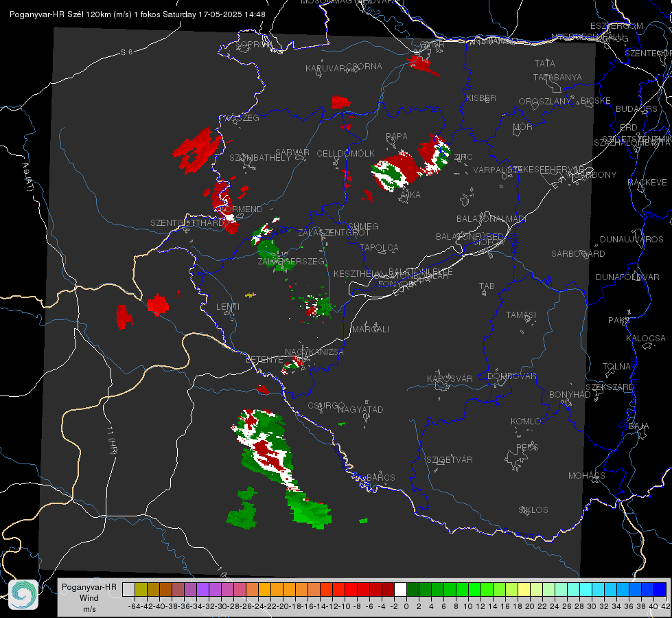Image resolution: width=672 pixels, height=618 pixels.
Task: Click the ZIRC city label
Action: tap(463, 157)
